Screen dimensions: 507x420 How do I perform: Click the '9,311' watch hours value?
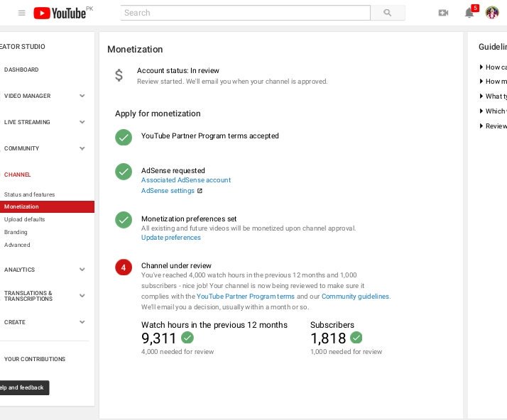point(159,338)
